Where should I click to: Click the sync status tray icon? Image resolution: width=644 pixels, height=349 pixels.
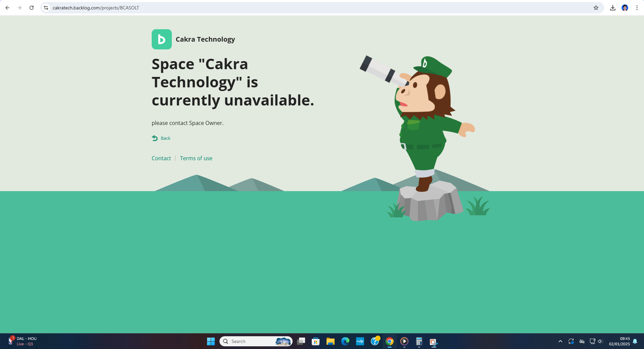click(571, 341)
